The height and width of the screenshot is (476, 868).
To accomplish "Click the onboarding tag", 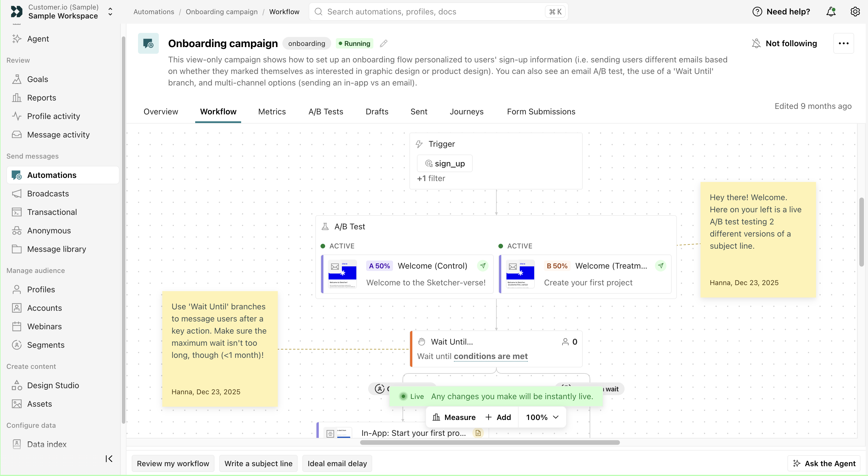I will pos(307,44).
